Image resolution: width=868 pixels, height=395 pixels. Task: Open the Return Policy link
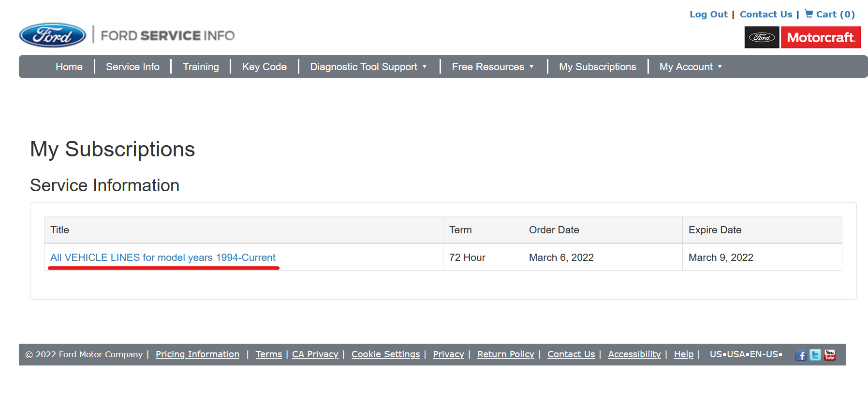coord(506,354)
